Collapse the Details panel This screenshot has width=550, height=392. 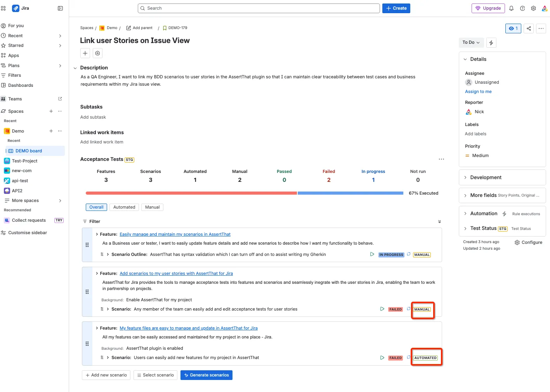(465, 59)
